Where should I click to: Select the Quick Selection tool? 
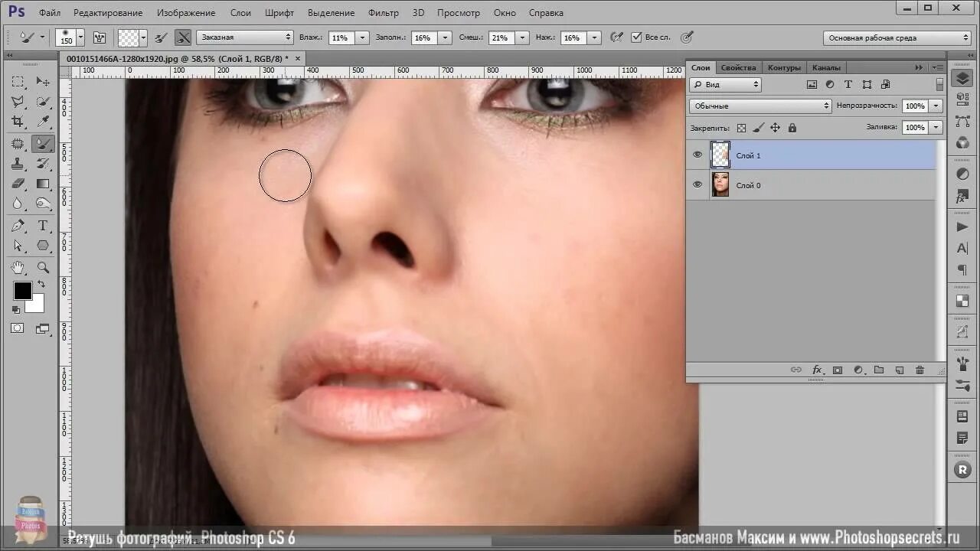pyautogui.click(x=43, y=101)
